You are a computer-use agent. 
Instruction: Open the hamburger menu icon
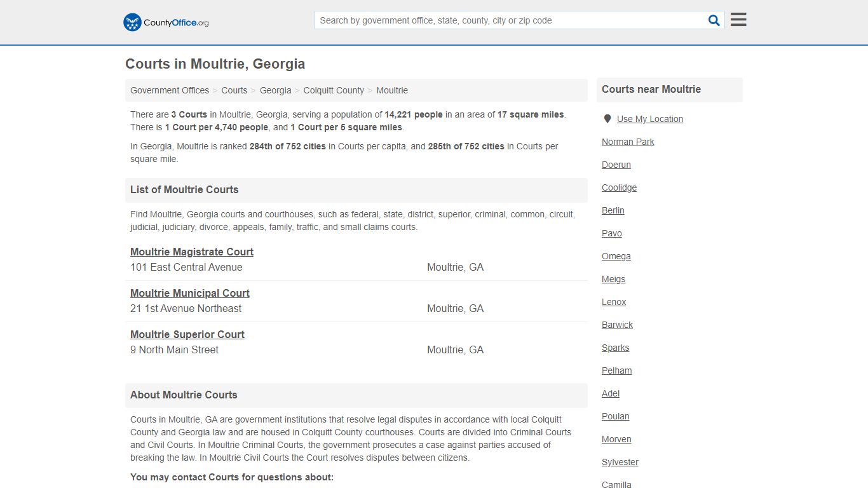738,20
